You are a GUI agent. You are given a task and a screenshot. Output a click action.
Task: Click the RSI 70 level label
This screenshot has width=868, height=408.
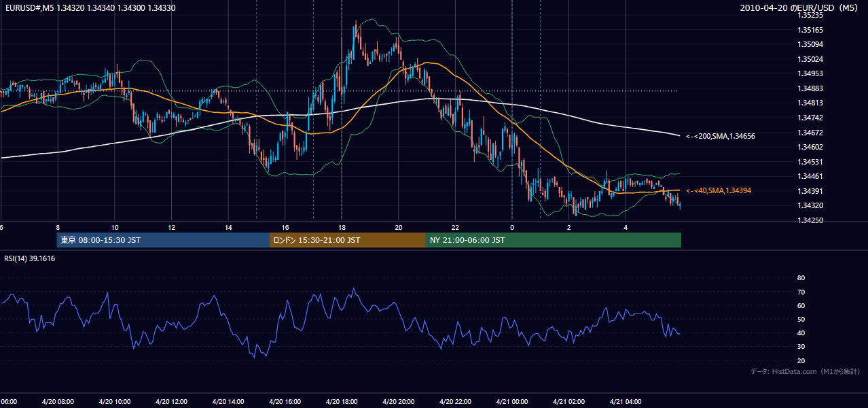click(801, 292)
